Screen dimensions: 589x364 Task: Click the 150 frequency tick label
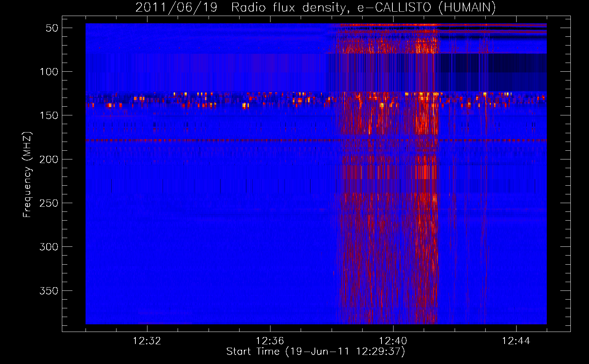pos(49,115)
